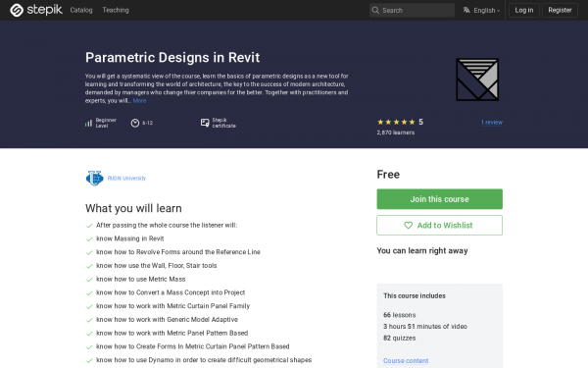Click the search magnifier icon

[x=375, y=10]
